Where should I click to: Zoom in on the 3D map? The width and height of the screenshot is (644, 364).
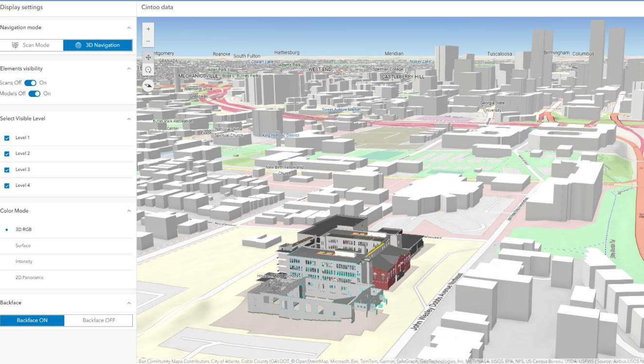pos(148,29)
